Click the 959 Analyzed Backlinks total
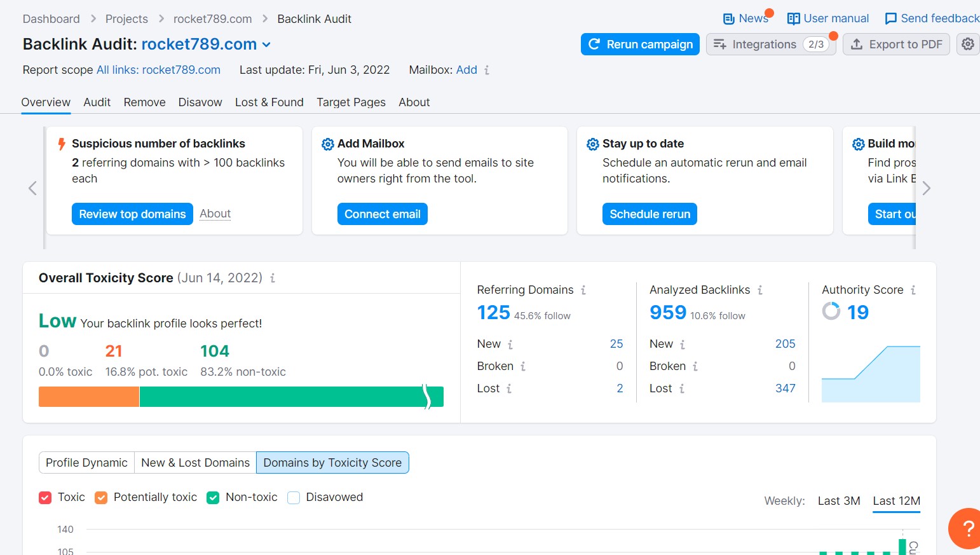 pyautogui.click(x=668, y=312)
